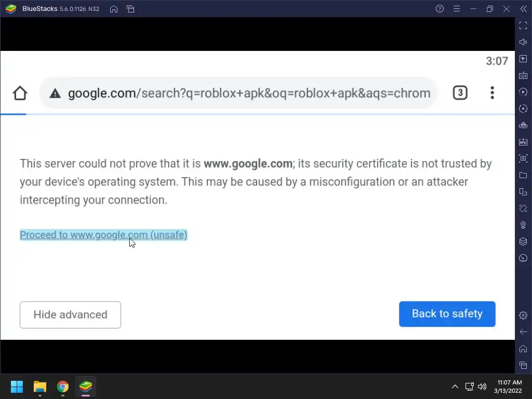Click the title bar multi-window icon

pyautogui.click(x=130, y=9)
